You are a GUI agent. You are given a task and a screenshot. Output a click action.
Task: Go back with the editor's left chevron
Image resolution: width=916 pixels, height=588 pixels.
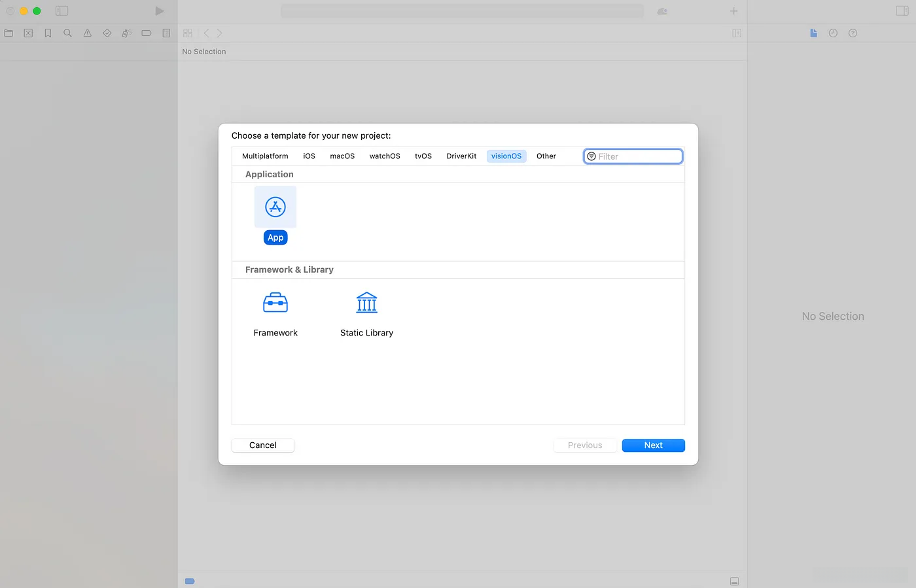pyautogui.click(x=206, y=33)
